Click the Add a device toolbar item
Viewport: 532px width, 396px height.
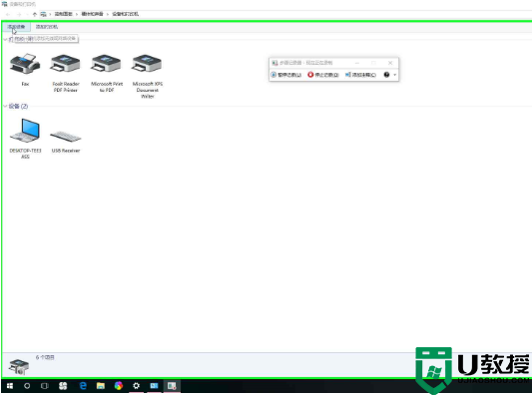(16, 27)
